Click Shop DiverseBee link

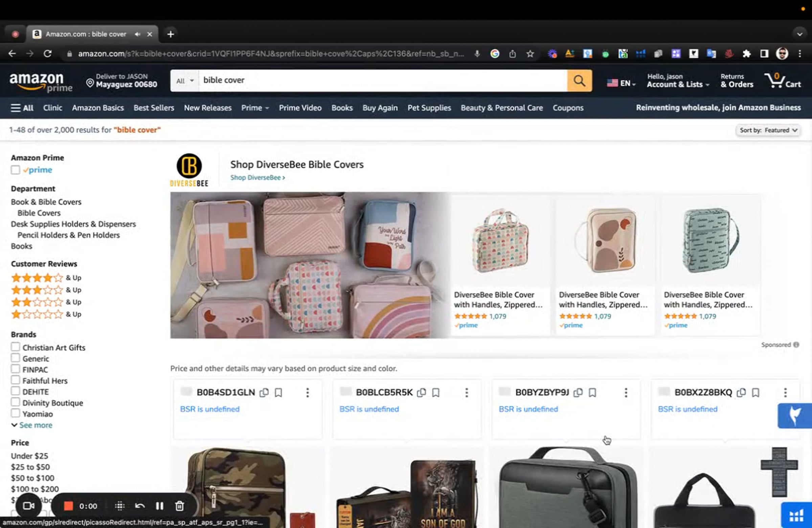257,177
